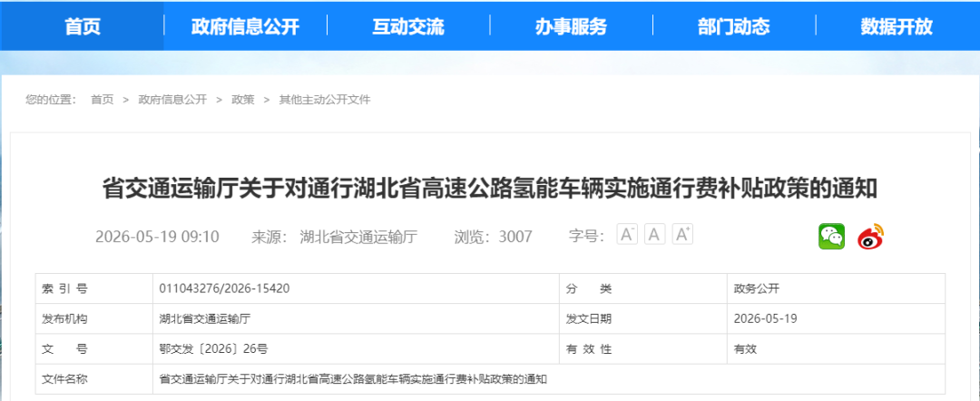Viewport: 980px width, 401px height.
Task: Click the 分类 label cell
Action: [643, 289]
